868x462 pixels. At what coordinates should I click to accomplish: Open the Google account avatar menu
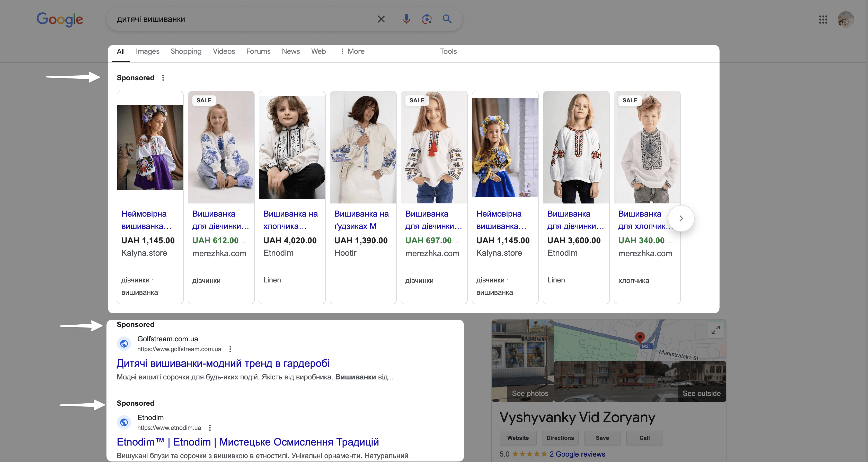pos(845,20)
